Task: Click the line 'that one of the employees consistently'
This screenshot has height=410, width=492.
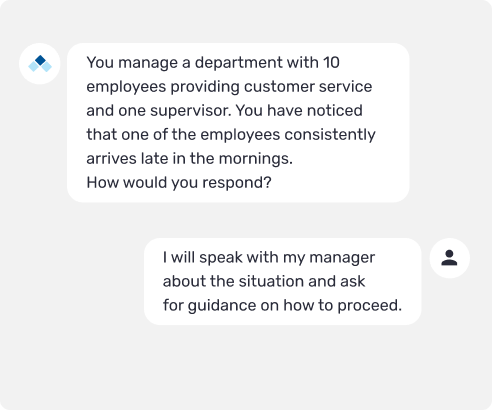Action: point(231,135)
